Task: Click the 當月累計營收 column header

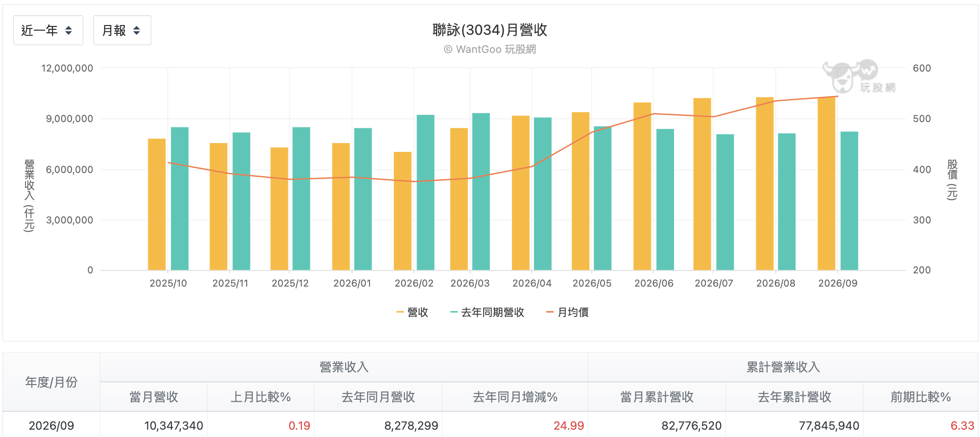Action: 657,397
